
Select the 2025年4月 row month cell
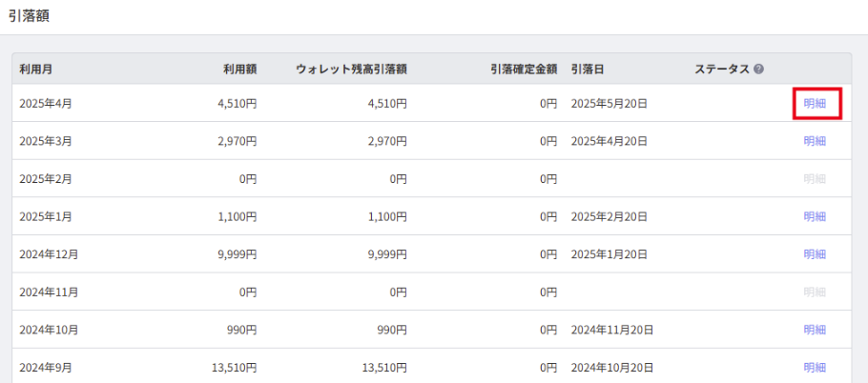[x=46, y=103]
